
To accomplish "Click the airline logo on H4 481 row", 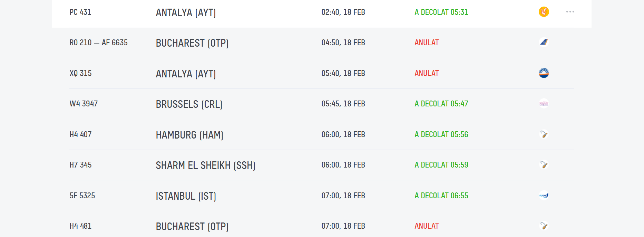I will [544, 226].
